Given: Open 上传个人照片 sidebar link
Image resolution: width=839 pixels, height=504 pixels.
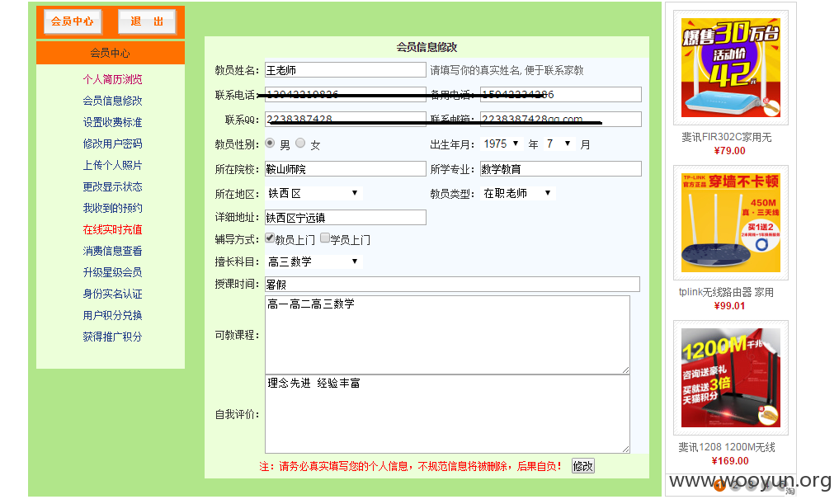Looking at the screenshot, I should click(112, 165).
